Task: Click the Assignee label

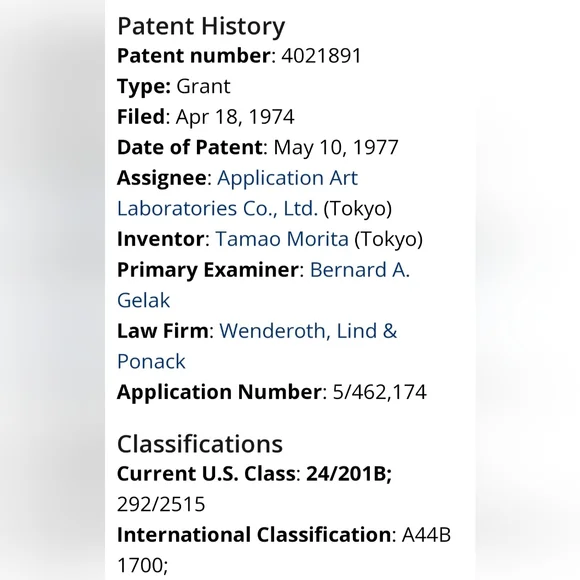Action: click(161, 178)
